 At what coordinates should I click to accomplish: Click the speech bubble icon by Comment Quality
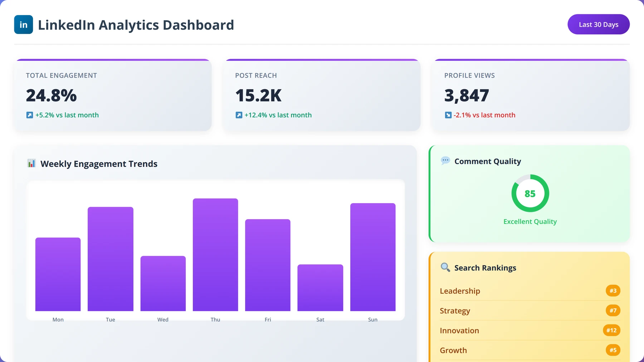445,161
